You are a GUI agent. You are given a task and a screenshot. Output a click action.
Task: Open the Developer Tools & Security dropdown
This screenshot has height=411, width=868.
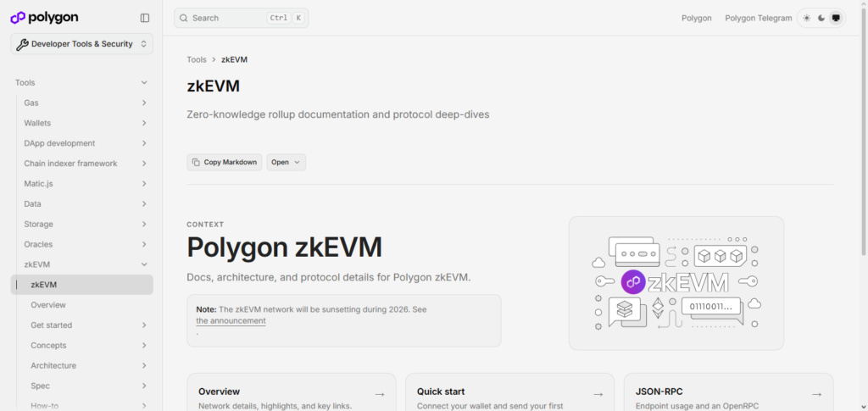(x=82, y=44)
